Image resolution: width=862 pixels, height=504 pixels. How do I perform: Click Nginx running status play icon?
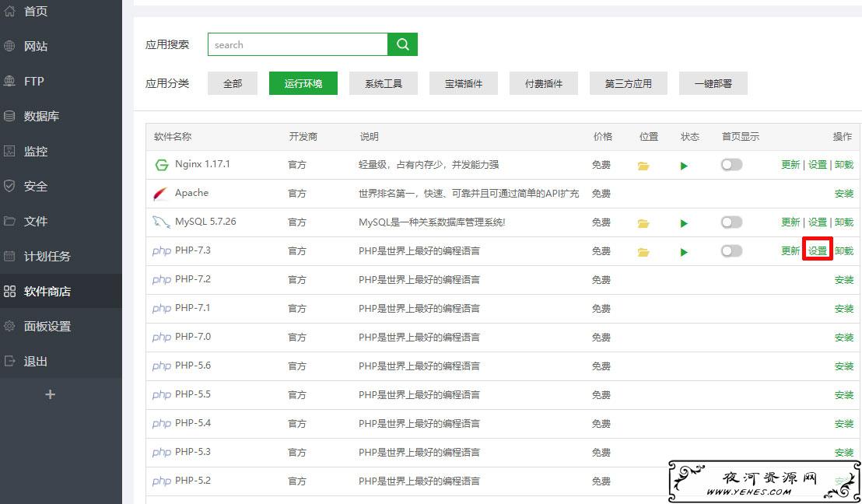[684, 166]
